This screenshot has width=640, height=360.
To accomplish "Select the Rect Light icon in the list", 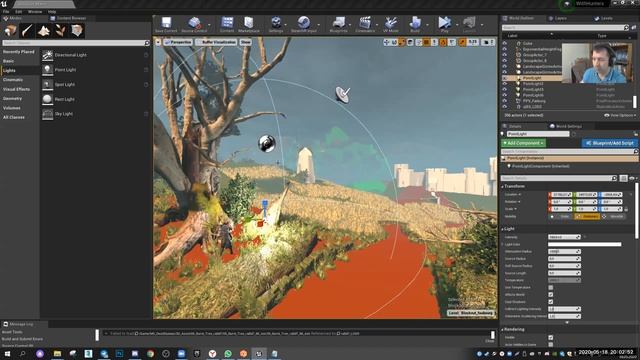I will pos(48,99).
